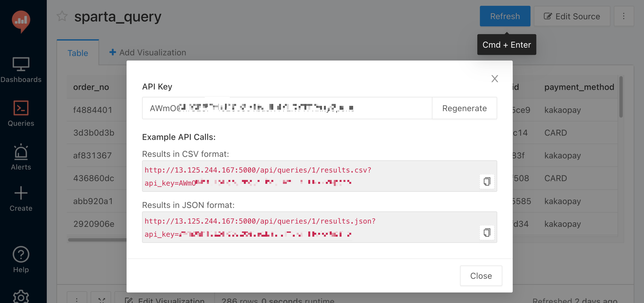Open Alerts from the sidebar
This screenshot has width=644, height=303.
coord(21,157)
